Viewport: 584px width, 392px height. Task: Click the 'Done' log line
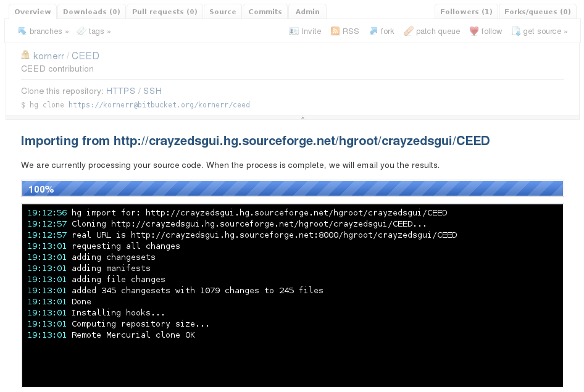coord(59,301)
